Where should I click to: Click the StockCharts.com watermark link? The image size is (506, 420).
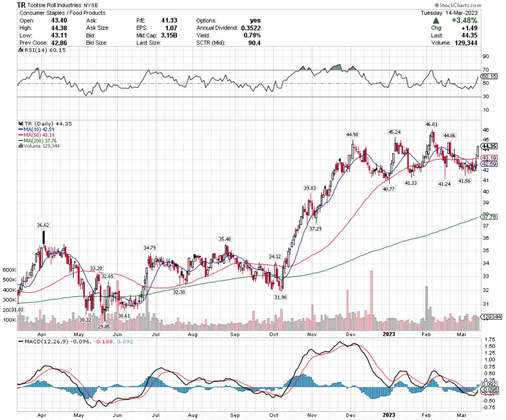coord(457,5)
